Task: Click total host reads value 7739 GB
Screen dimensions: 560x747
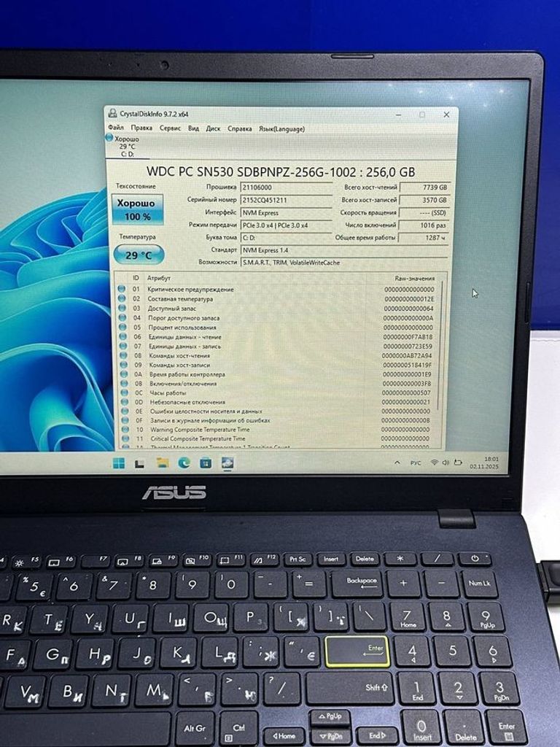Action: pos(424,187)
